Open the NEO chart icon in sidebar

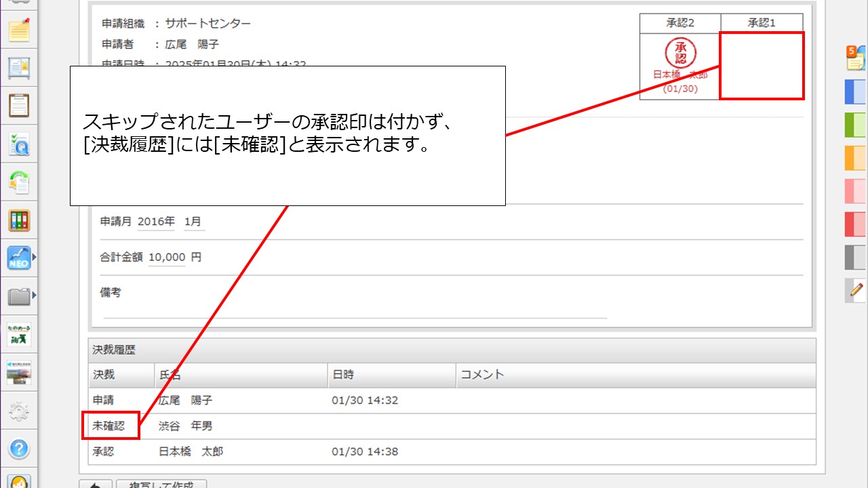pos(19,258)
